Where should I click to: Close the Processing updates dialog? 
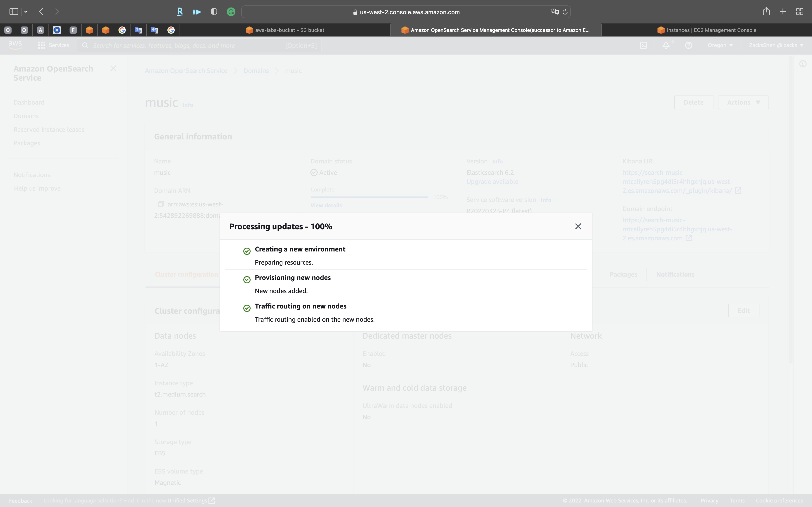(578, 226)
